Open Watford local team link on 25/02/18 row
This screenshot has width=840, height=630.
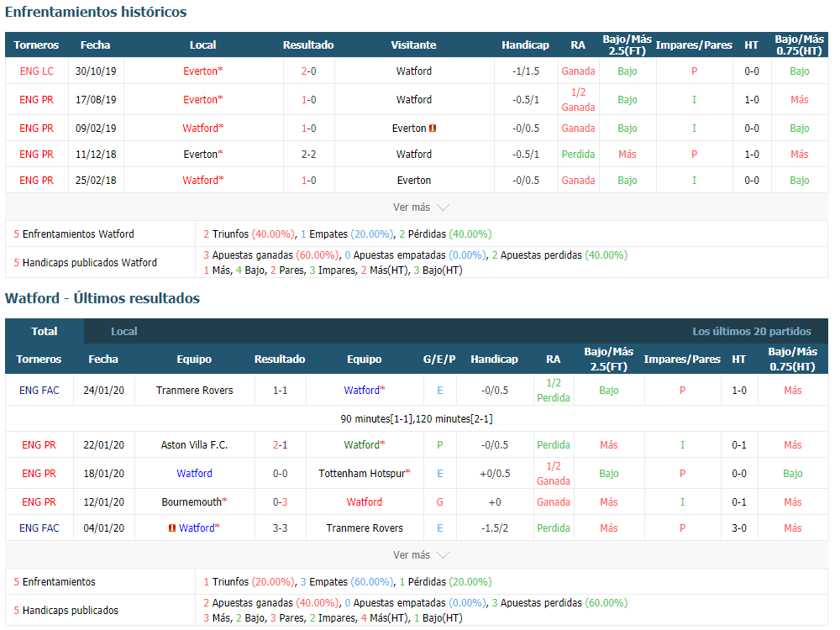202,181
